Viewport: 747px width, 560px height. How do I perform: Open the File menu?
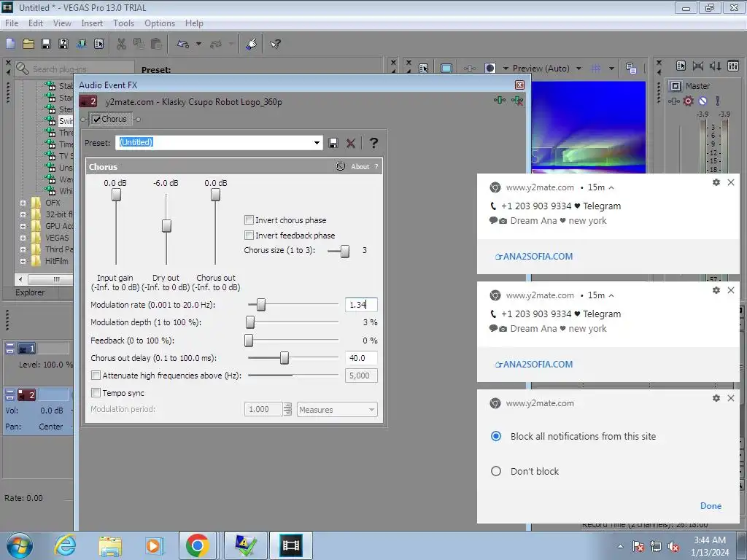12,23
